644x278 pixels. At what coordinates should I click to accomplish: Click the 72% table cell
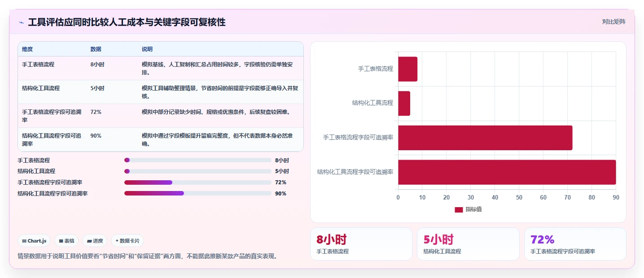(96, 112)
